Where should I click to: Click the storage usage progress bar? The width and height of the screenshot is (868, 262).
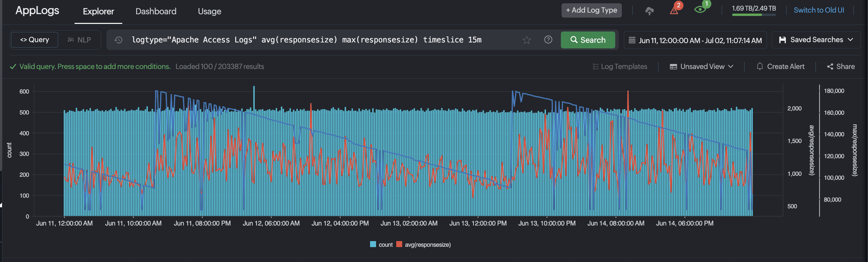[x=754, y=15]
